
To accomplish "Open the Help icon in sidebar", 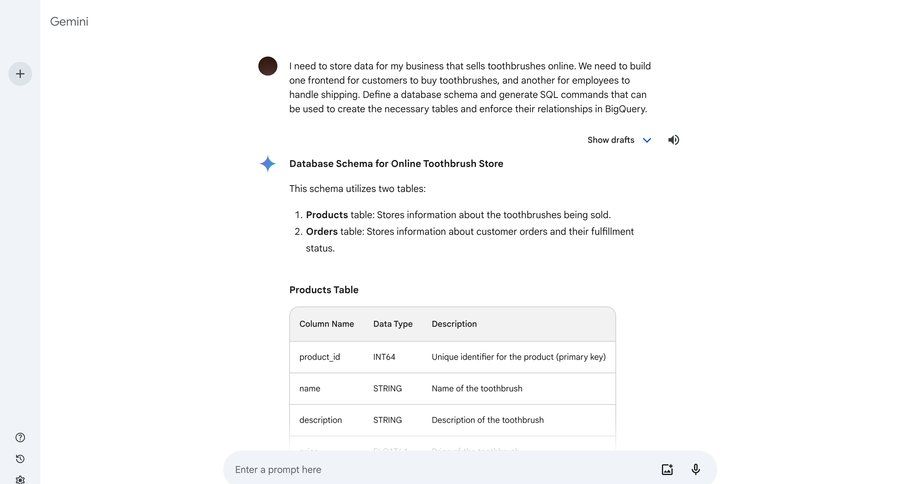I will point(20,438).
